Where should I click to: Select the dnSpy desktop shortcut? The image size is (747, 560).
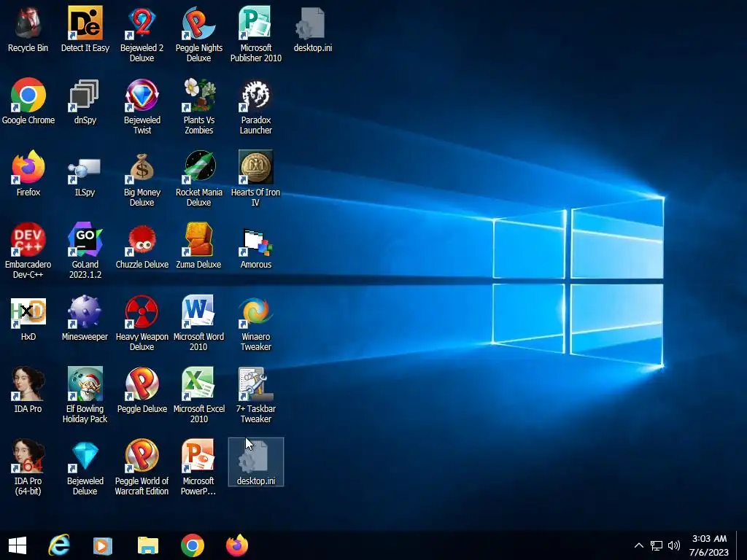85,101
